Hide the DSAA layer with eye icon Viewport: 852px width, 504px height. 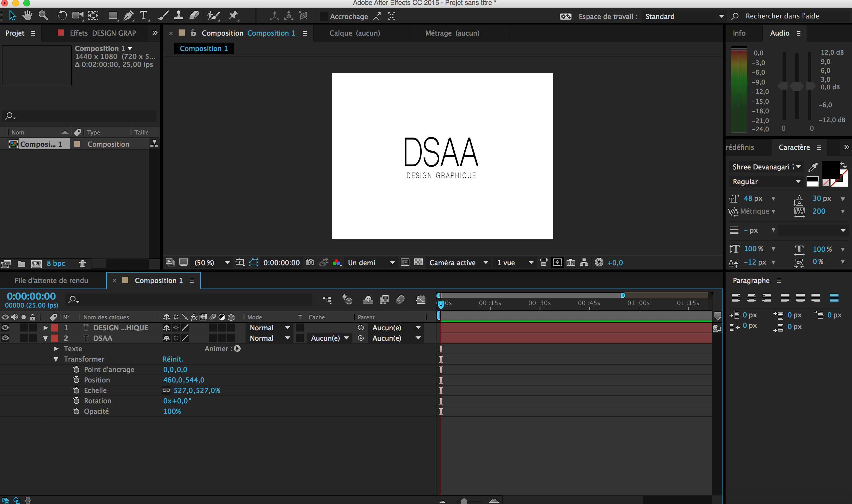click(x=5, y=338)
